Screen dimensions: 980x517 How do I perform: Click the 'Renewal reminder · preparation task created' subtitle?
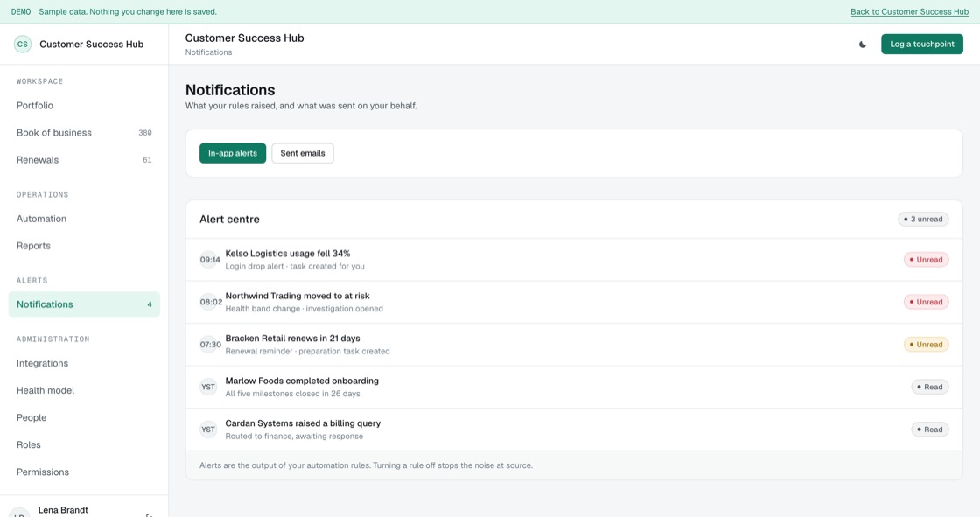point(307,352)
